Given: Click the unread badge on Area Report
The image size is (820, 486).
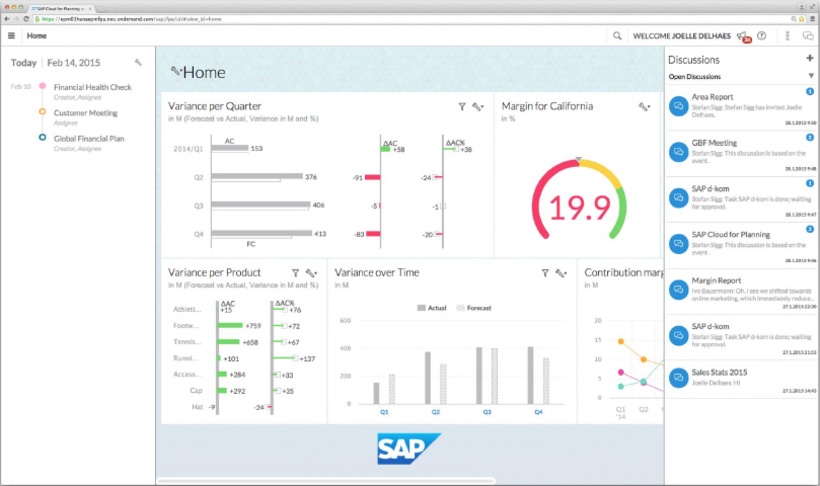Looking at the screenshot, I should tap(810, 92).
